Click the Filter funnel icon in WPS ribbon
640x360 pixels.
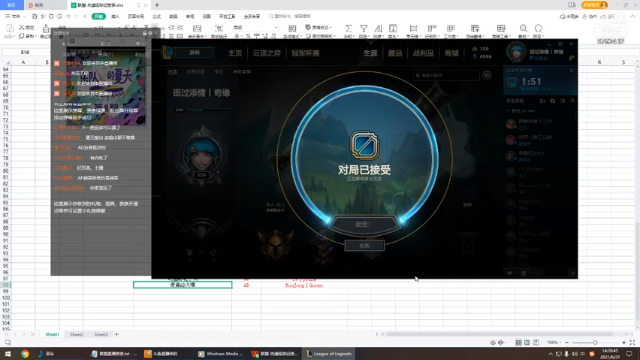point(363,28)
